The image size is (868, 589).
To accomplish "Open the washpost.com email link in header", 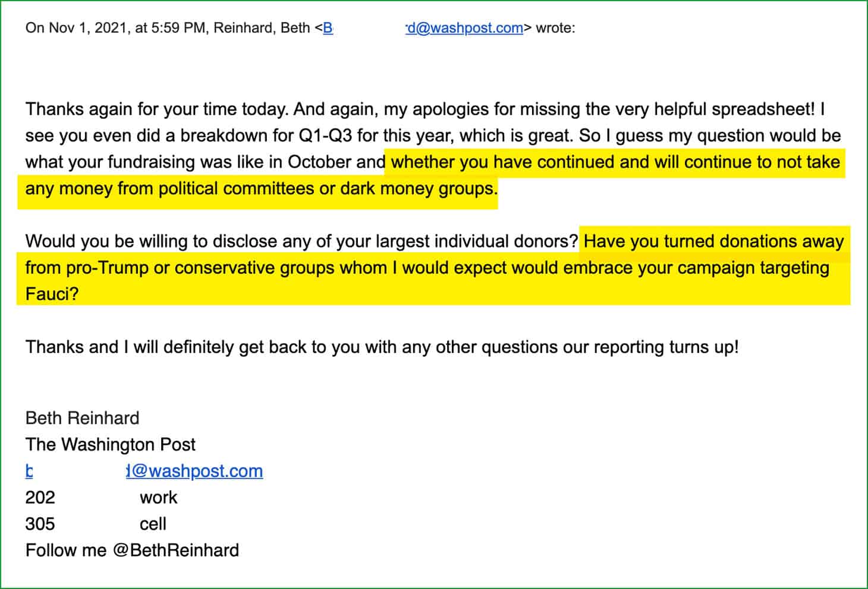I will click(464, 28).
